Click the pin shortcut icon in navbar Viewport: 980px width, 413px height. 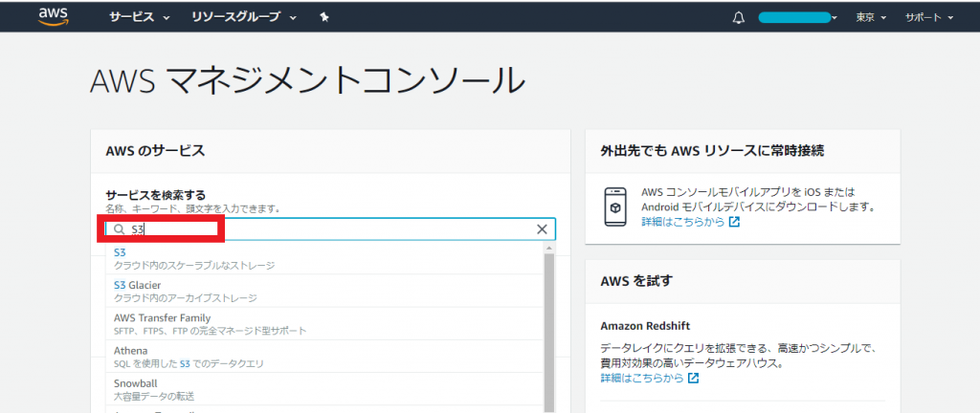coord(323,17)
